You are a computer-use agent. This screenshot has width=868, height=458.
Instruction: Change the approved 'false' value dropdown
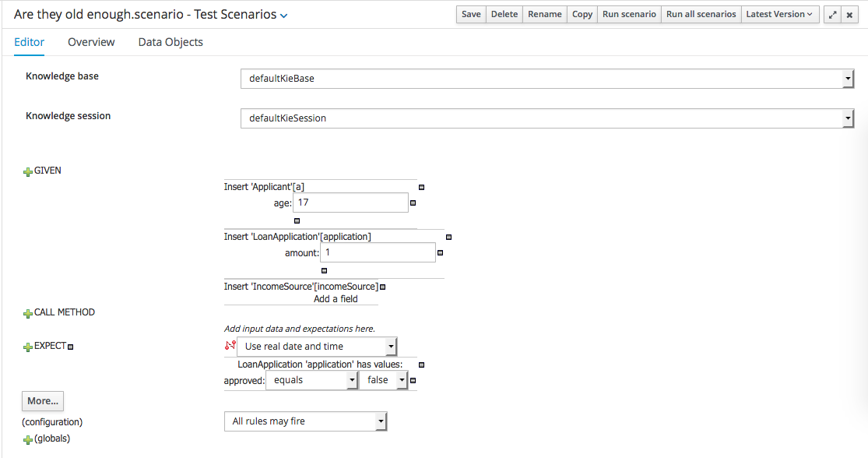click(x=384, y=380)
